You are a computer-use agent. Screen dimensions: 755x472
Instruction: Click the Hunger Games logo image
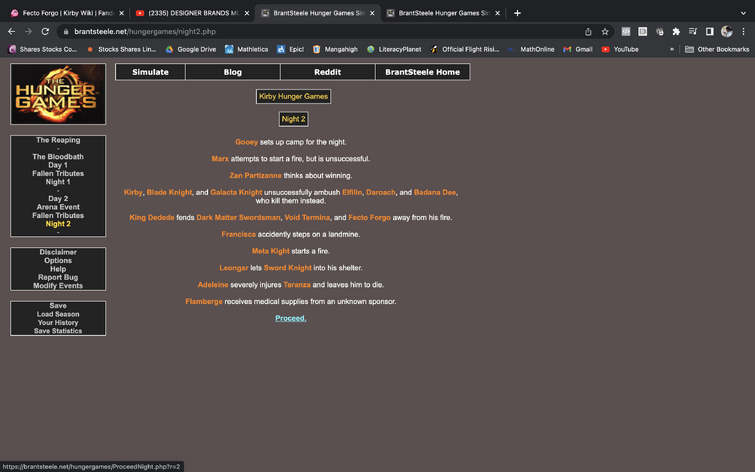click(58, 94)
